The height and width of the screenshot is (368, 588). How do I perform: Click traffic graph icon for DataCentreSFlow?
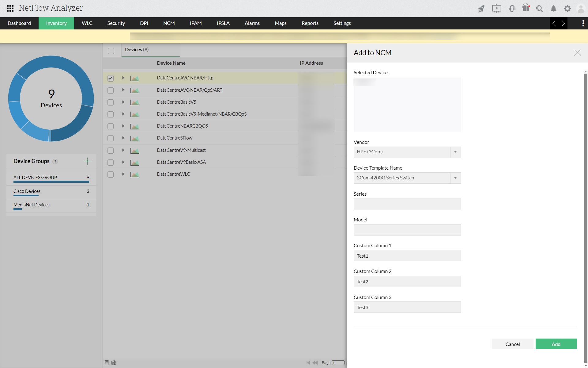pyautogui.click(x=134, y=138)
